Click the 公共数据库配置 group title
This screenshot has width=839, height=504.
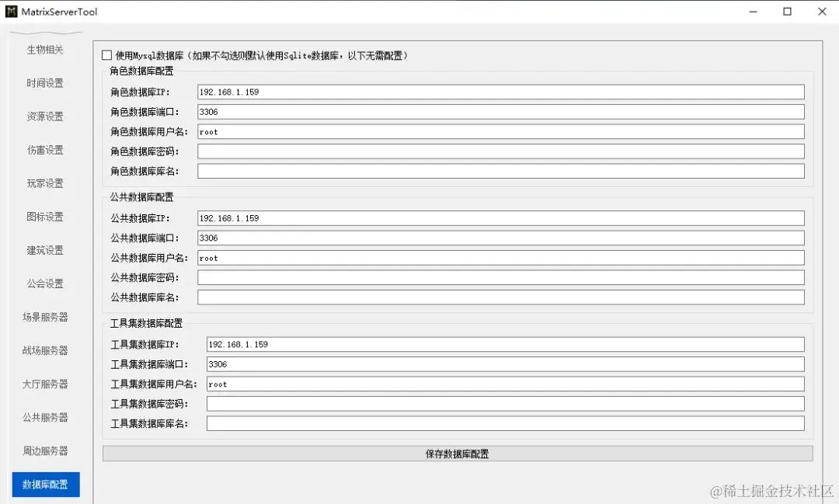coord(142,197)
